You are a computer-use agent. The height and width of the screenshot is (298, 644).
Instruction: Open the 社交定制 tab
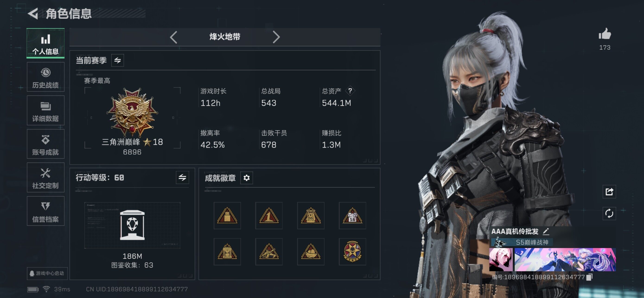pos(45,177)
